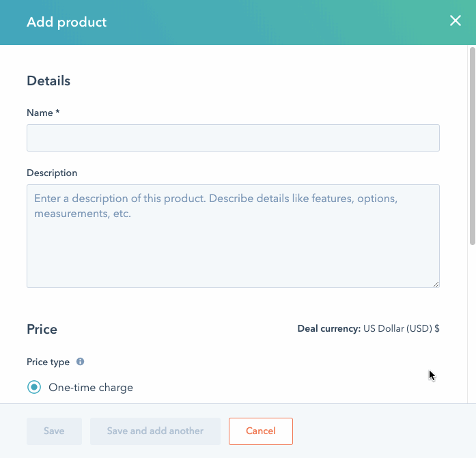
Task: Focus the Name input field
Action: coord(233,138)
